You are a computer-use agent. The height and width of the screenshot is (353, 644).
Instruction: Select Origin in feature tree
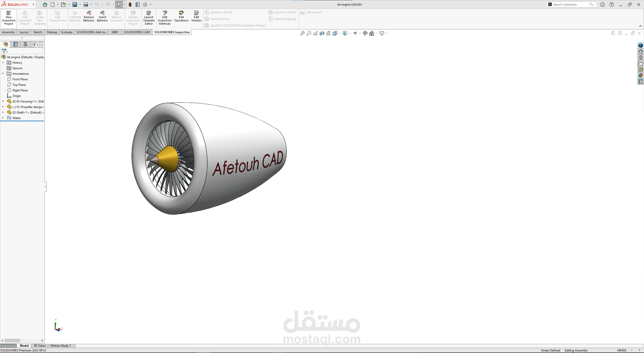click(17, 96)
